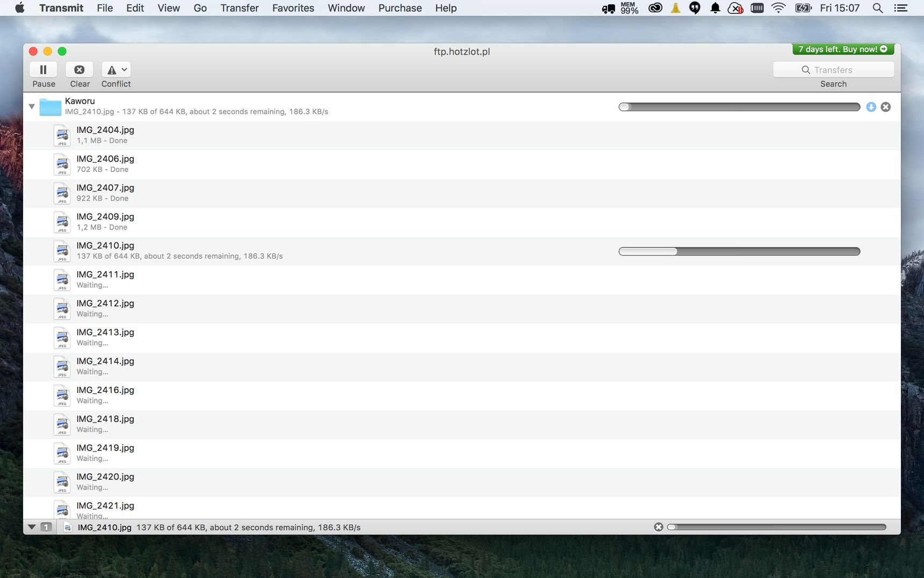
Task: Click the IMG_2410.jpg row progress bar
Action: tap(739, 251)
